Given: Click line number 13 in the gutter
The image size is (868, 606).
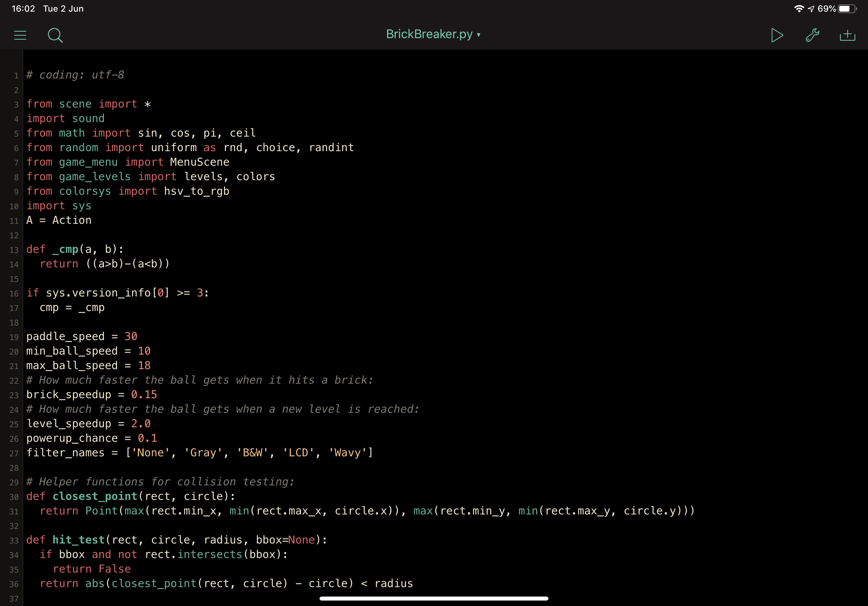Looking at the screenshot, I should point(14,250).
